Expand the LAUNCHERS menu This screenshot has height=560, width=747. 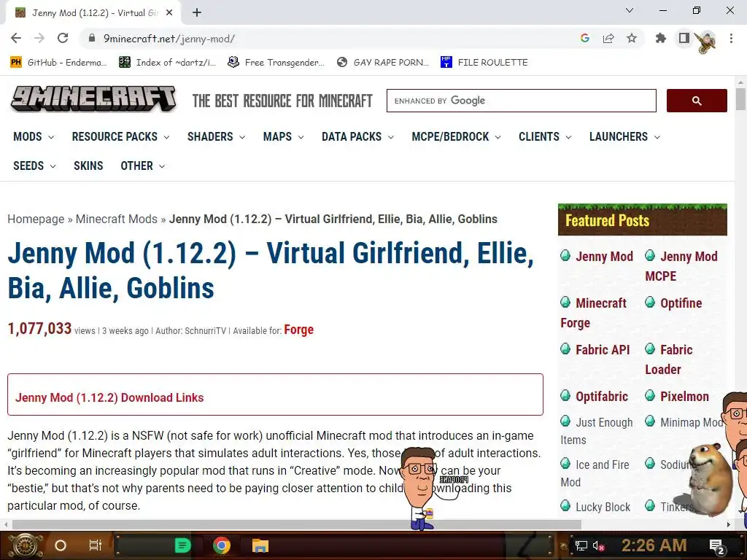pyautogui.click(x=624, y=136)
